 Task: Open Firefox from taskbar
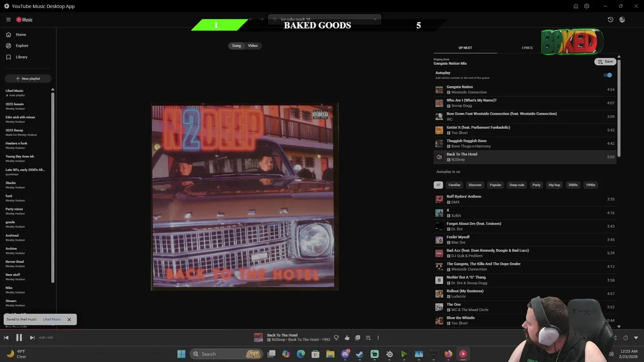pos(448,354)
